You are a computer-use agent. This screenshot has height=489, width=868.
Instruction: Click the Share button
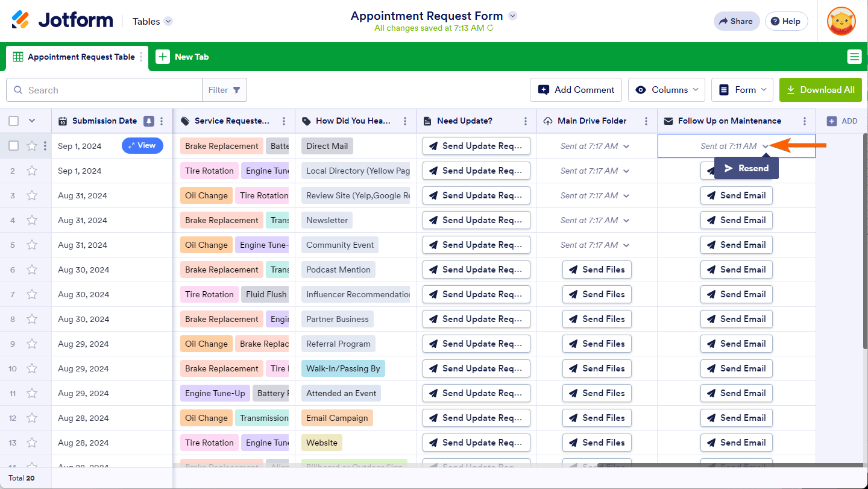[x=735, y=21]
